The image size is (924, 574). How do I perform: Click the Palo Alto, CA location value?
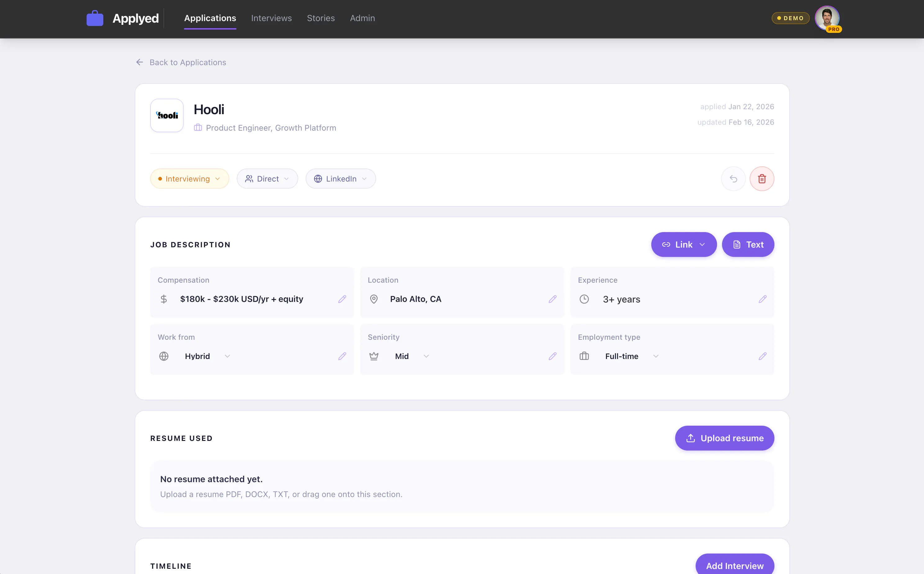tap(416, 299)
